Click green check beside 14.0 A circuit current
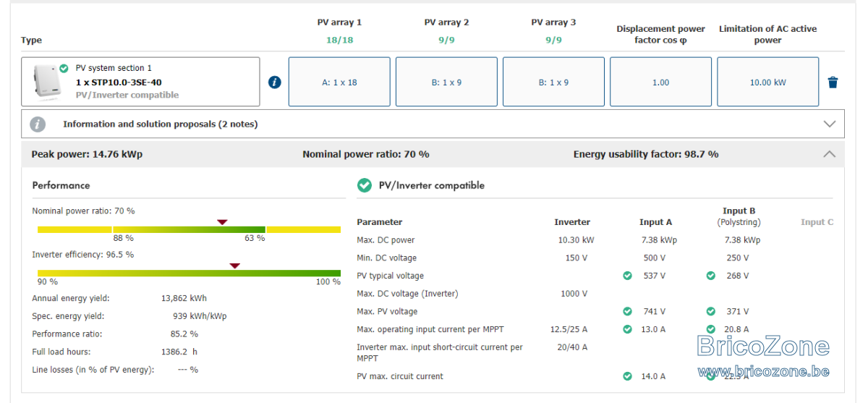Image resolution: width=868 pixels, height=403 pixels. pos(627,376)
